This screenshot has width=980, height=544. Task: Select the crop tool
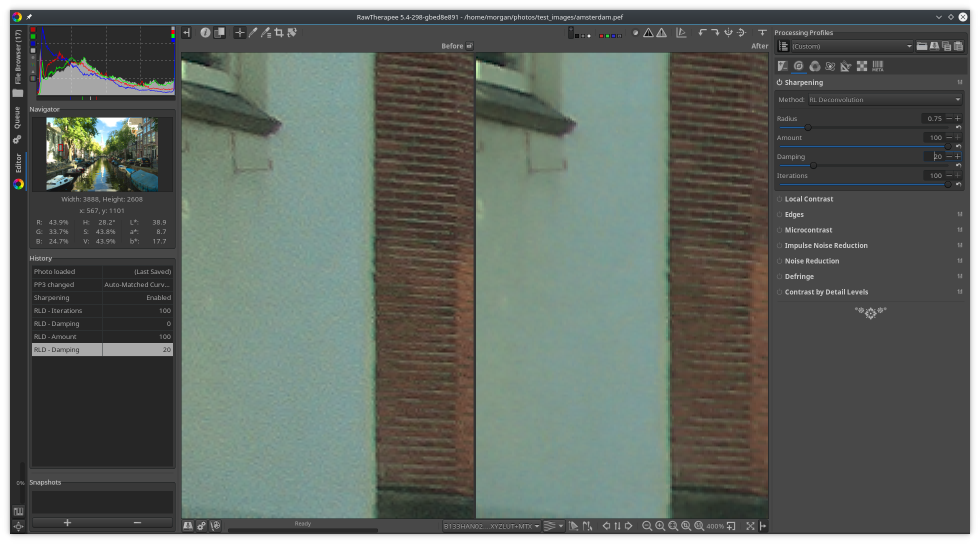[279, 33]
